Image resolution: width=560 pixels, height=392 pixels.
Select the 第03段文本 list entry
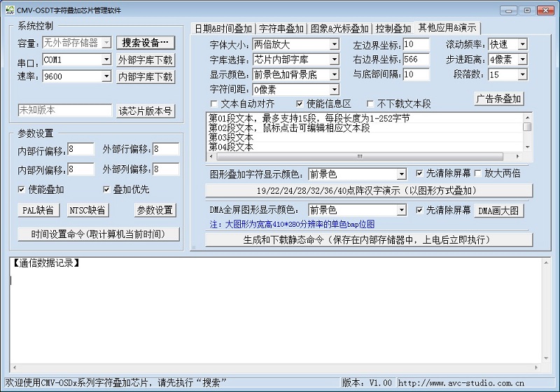click(x=231, y=137)
